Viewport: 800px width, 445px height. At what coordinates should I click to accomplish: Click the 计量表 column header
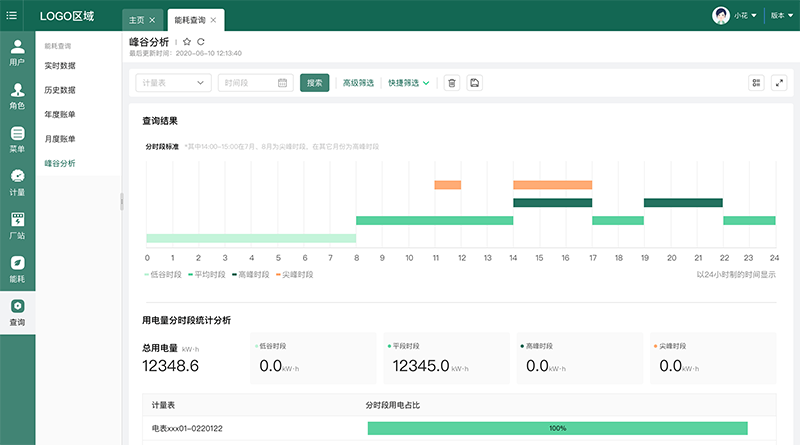[x=163, y=405]
